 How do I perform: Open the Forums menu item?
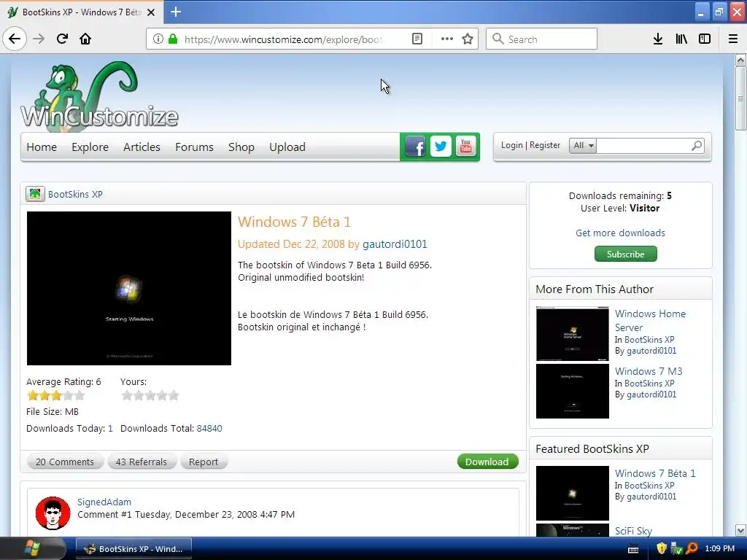click(194, 147)
